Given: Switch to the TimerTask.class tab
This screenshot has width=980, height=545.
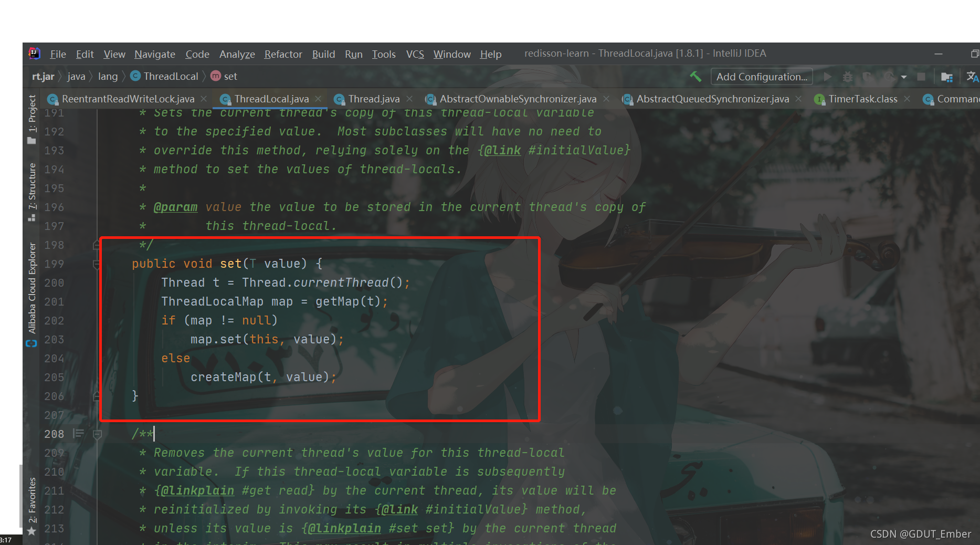Looking at the screenshot, I should click(863, 99).
